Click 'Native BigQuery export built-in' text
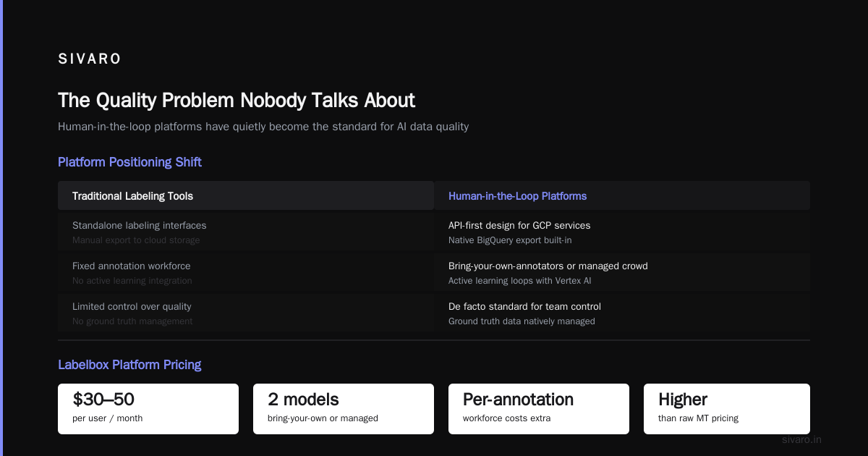 click(511, 240)
